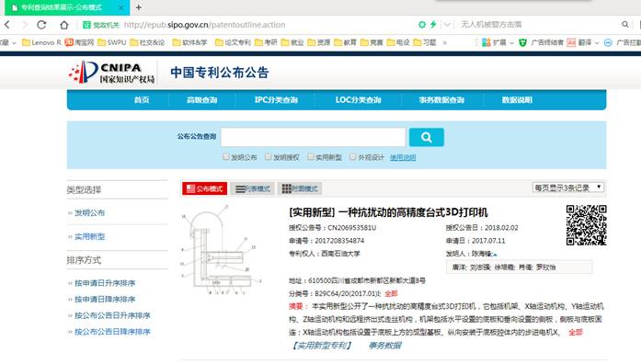Viewport: 641px width, 364px height.
Task: Open the 【实用新型专利】 link
Action: point(322,346)
